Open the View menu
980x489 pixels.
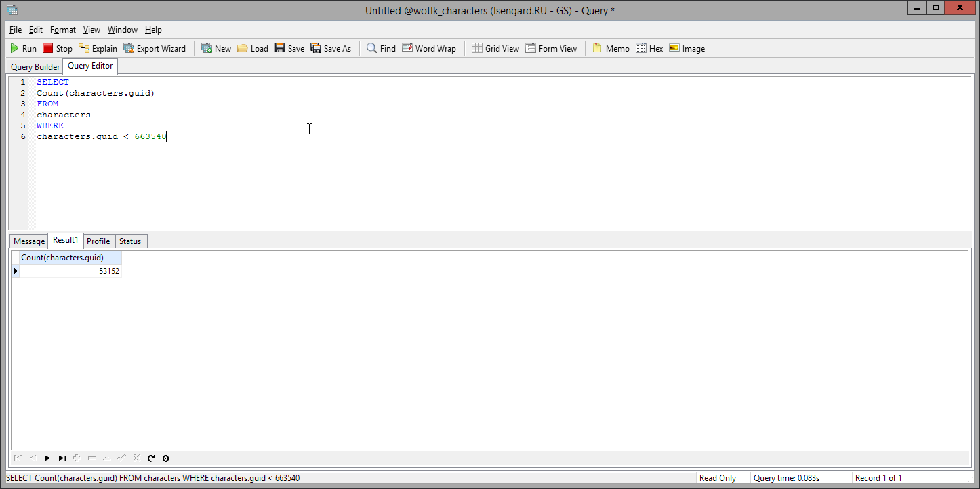point(91,30)
